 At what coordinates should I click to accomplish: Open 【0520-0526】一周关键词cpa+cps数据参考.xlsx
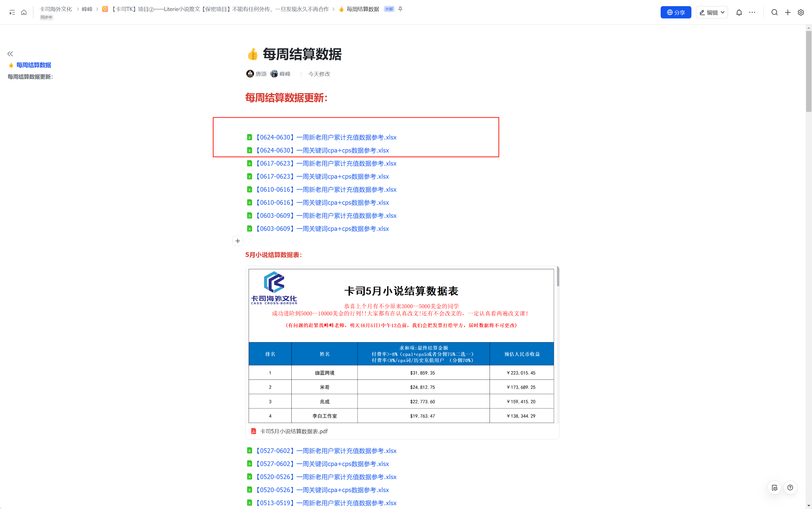tap(322, 490)
